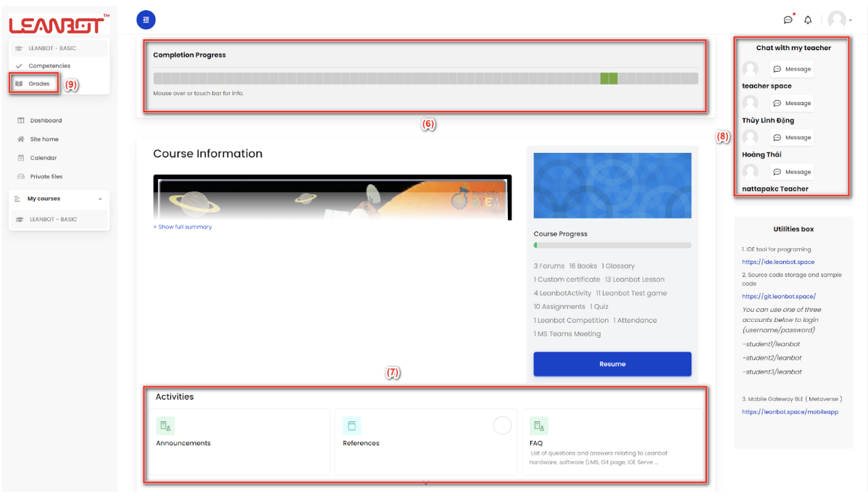Click the References activity icon
Image resolution: width=868 pixels, height=496 pixels.
(x=352, y=426)
